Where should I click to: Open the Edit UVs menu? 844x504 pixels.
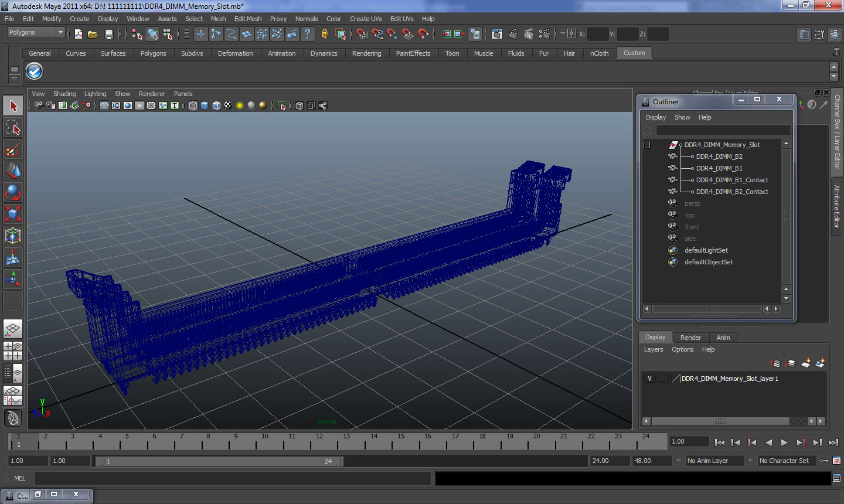pos(402,19)
